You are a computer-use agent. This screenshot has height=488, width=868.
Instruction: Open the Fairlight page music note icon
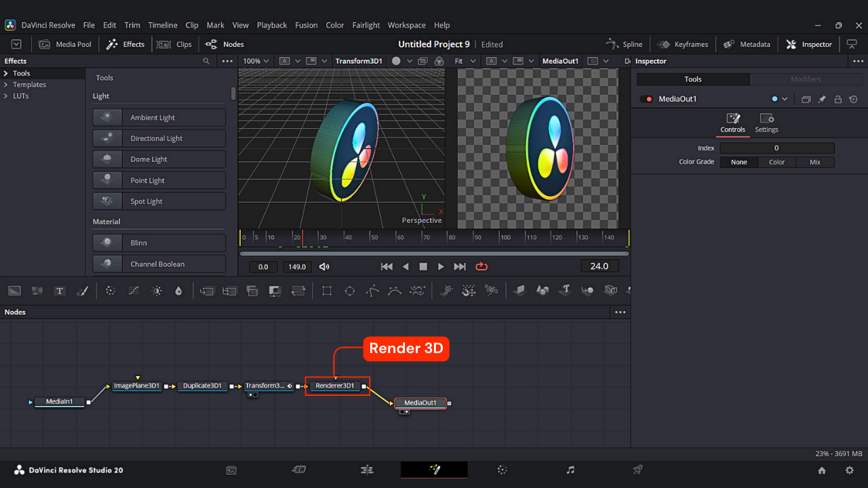570,470
